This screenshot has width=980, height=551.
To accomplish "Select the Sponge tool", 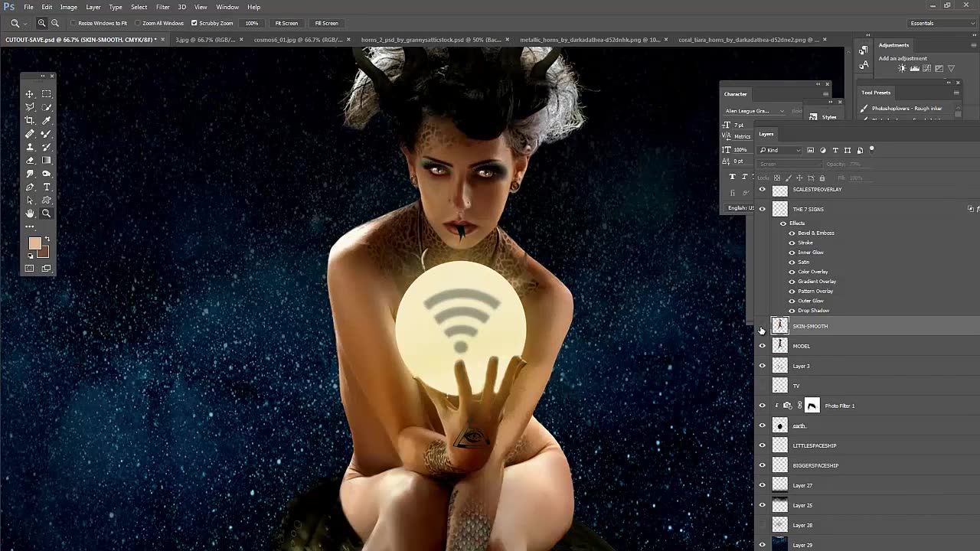I will tap(47, 174).
